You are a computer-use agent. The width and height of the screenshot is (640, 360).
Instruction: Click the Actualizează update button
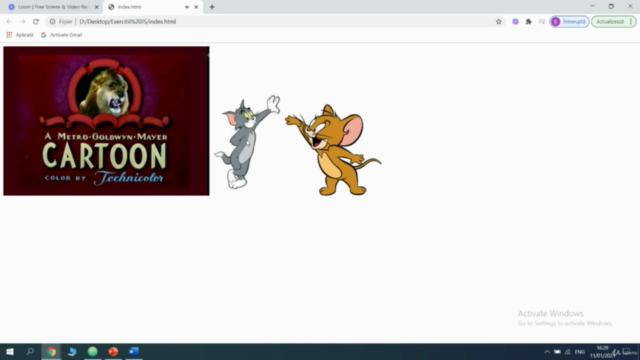610,22
